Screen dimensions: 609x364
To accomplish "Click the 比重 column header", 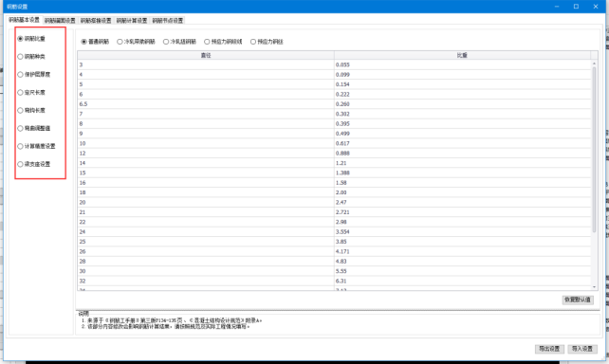I will pos(462,55).
